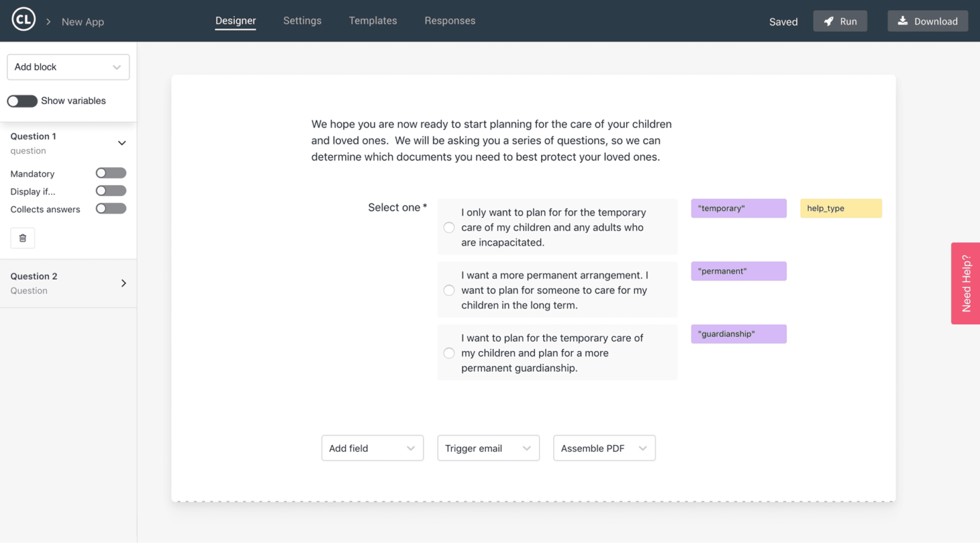This screenshot has width=980, height=543.
Task: Turn on the Collects answers toggle
Action: [x=111, y=209]
